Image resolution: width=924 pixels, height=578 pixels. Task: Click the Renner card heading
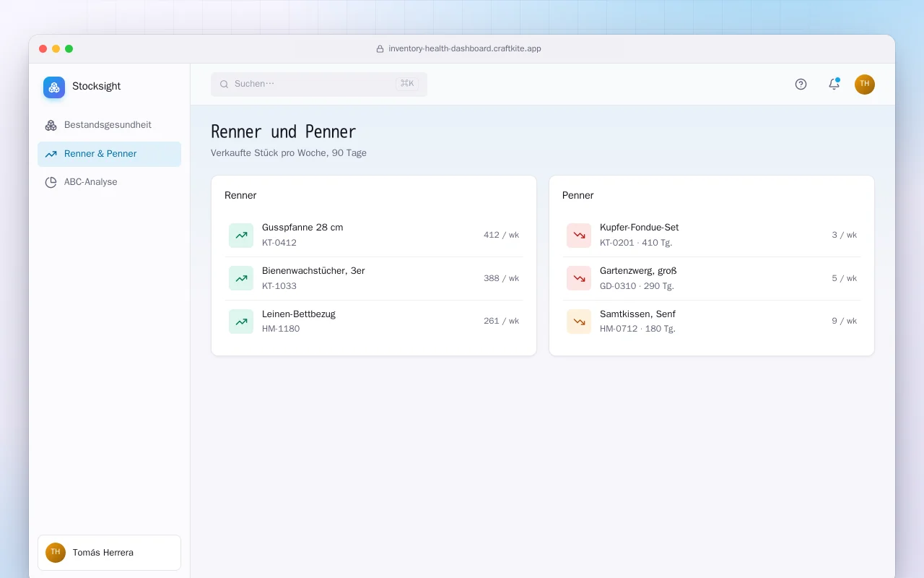(240, 195)
